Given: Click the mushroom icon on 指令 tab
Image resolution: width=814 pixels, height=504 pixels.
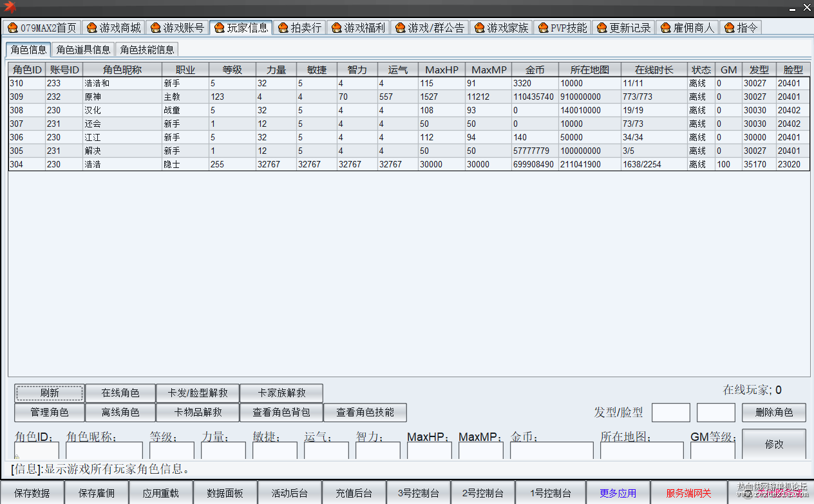Looking at the screenshot, I should point(730,28).
